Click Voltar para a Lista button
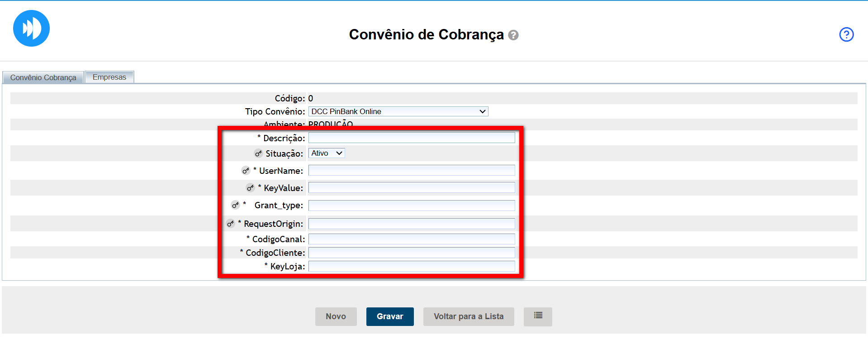868x340 pixels. click(x=468, y=316)
